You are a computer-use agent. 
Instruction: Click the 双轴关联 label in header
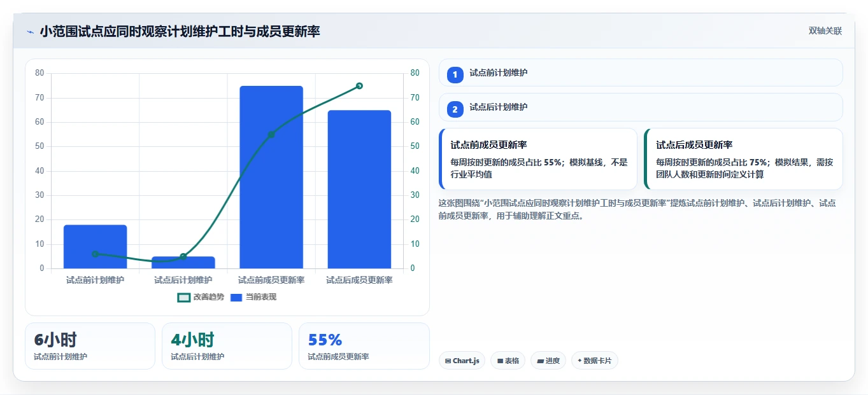click(x=825, y=31)
